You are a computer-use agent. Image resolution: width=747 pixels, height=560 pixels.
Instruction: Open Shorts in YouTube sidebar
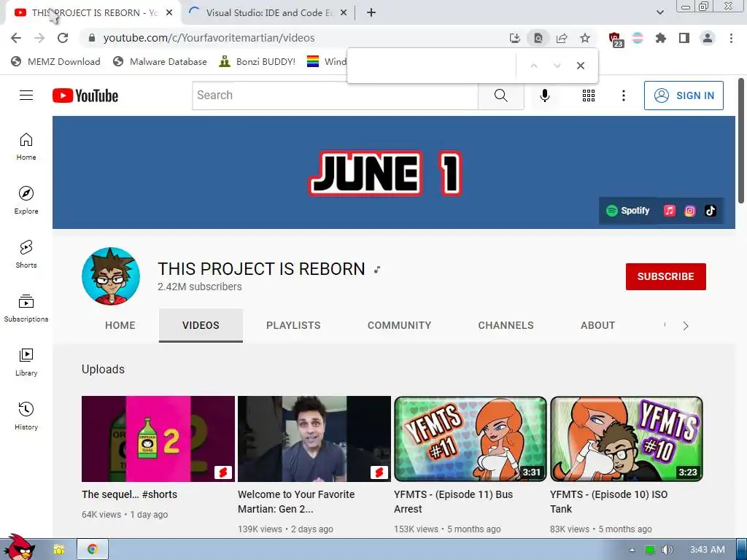(26, 254)
